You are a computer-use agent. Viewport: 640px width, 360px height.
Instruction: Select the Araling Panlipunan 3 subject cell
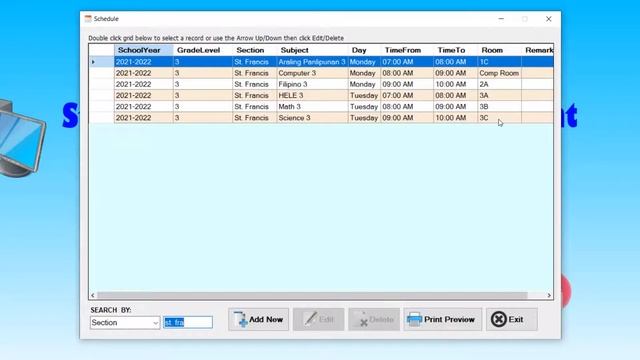[312, 62]
